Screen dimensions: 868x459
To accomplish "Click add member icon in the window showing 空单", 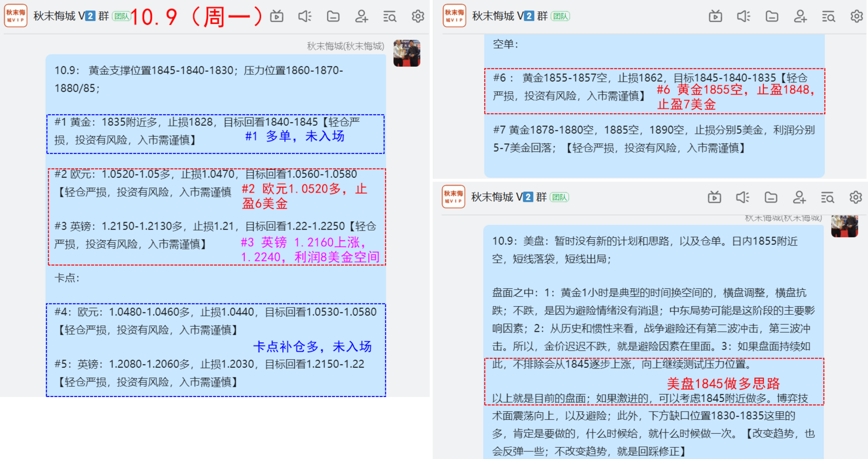I will click(800, 16).
